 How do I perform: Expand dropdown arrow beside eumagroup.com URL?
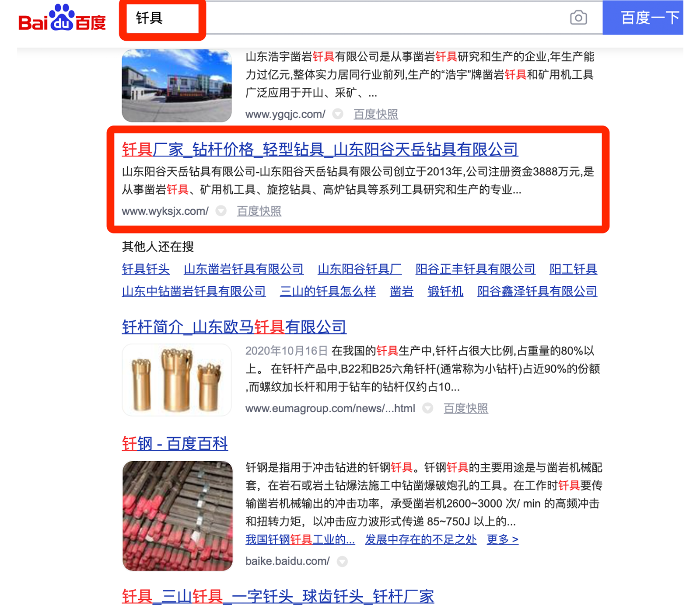point(427,408)
